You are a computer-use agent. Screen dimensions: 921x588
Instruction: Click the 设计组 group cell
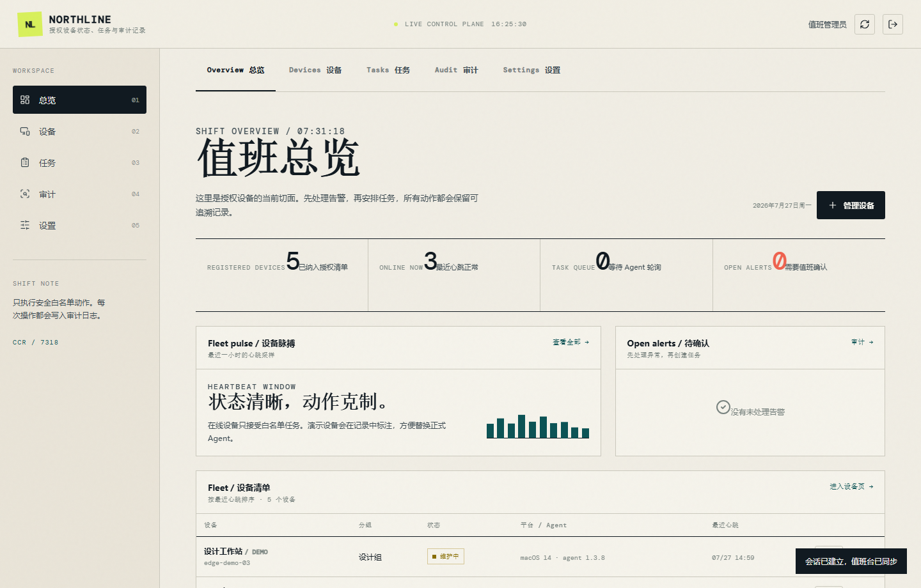(x=370, y=557)
